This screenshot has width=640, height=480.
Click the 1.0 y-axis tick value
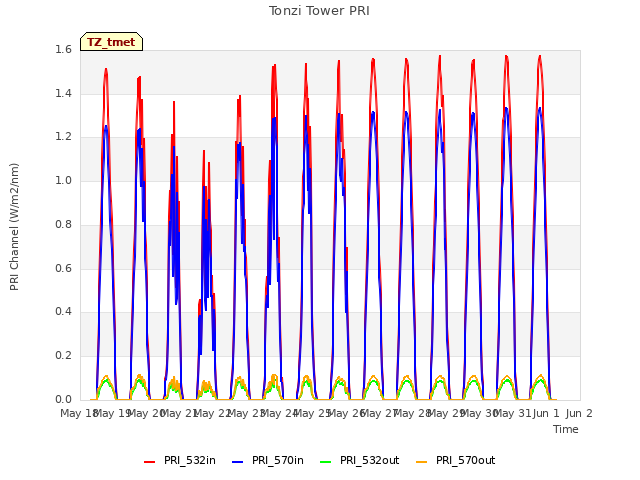coord(63,180)
